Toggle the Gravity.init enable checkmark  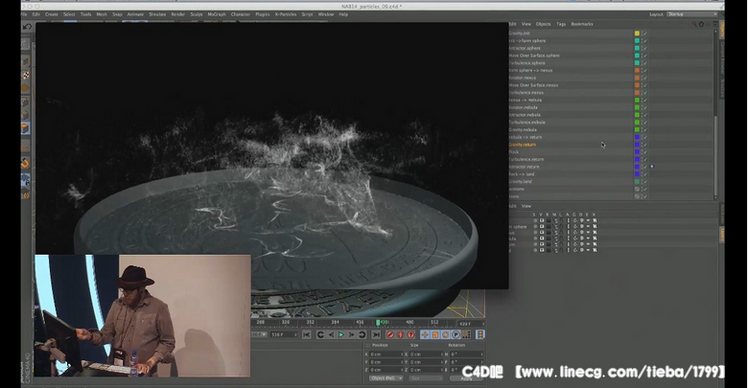coord(644,33)
